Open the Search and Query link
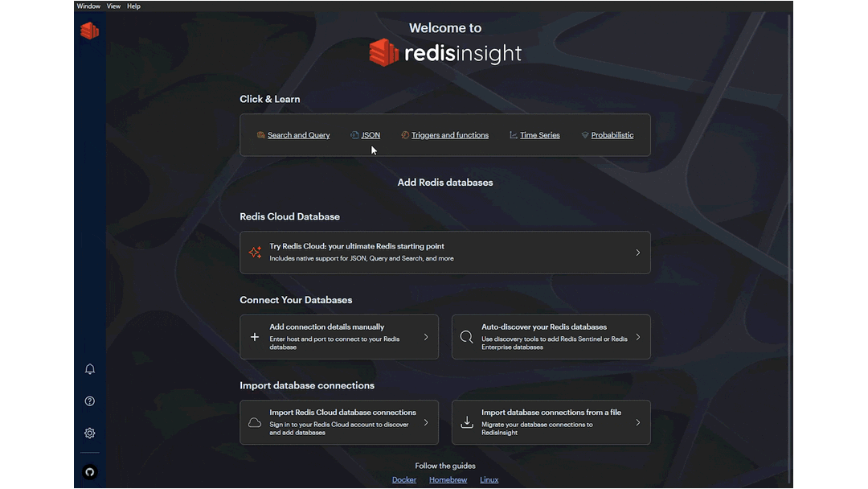Screen dimensions: 868x489 coord(298,135)
